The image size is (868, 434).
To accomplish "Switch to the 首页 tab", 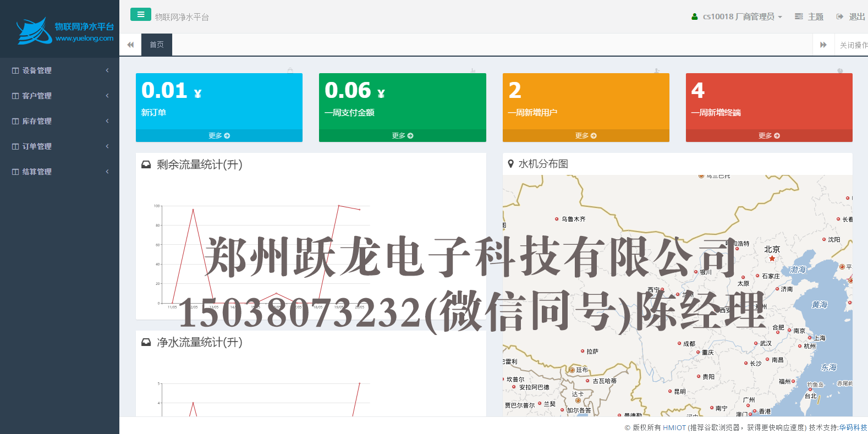I will tap(157, 45).
